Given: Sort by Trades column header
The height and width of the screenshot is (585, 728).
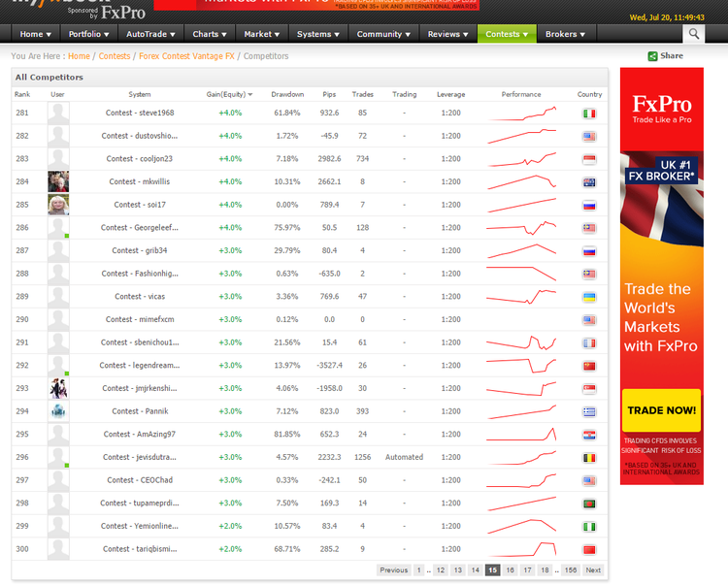Looking at the screenshot, I should pos(363,95).
